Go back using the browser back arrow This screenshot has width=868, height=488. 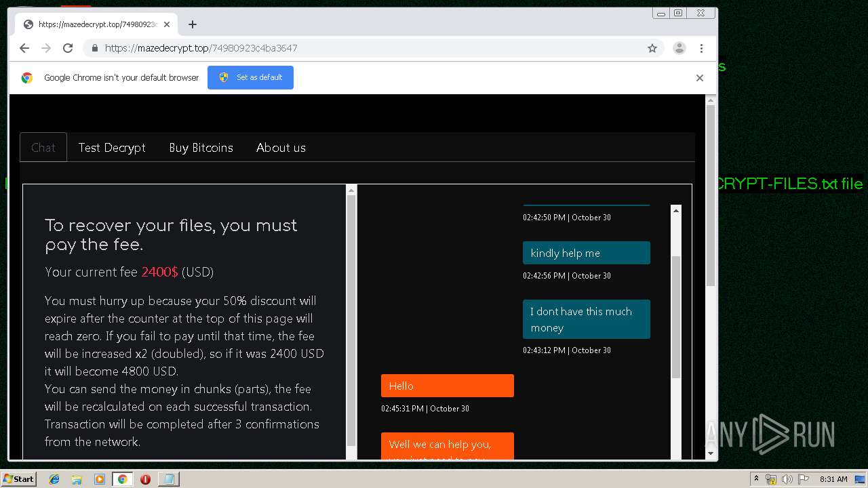click(x=24, y=48)
